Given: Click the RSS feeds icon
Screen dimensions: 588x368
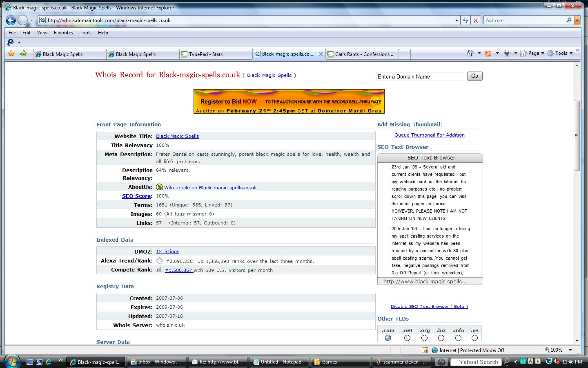Looking at the screenshot, I should [488, 53].
